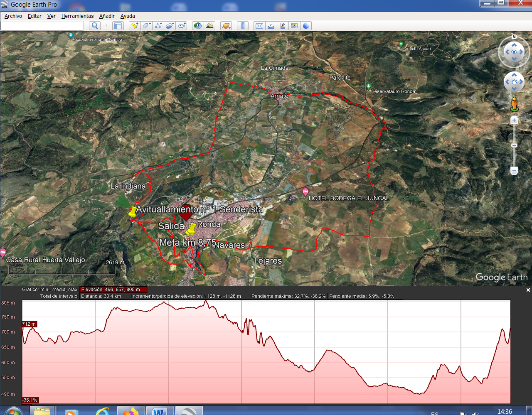This screenshot has height=415, width=532.
Task: Open the Añadir menu
Action: (107, 16)
